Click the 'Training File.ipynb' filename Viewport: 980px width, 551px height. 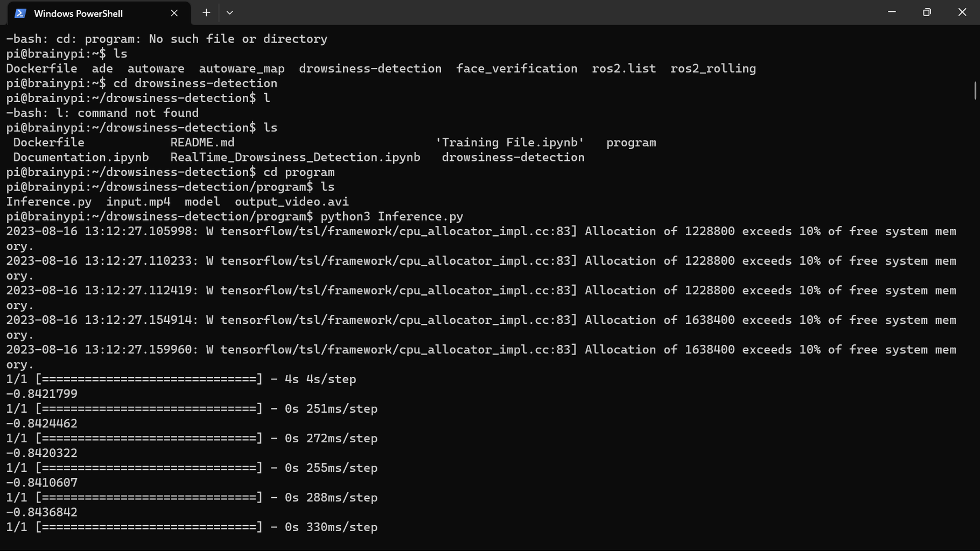click(x=510, y=142)
